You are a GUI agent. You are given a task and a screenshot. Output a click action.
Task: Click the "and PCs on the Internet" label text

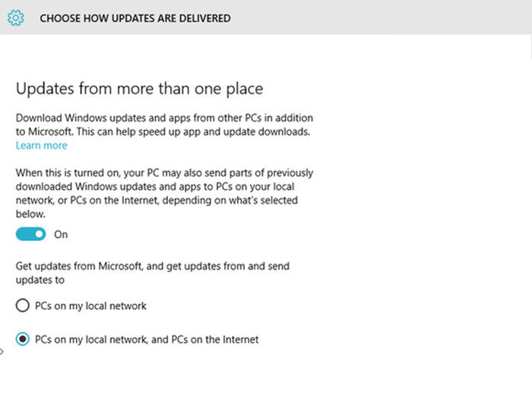coord(198,339)
